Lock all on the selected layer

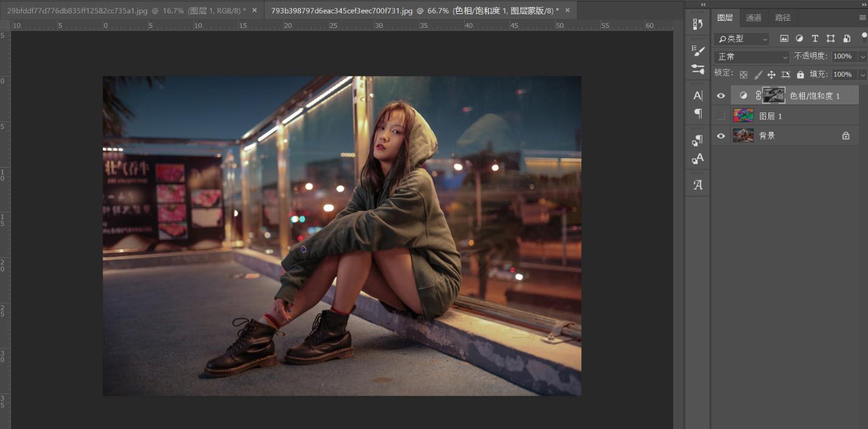(x=801, y=74)
